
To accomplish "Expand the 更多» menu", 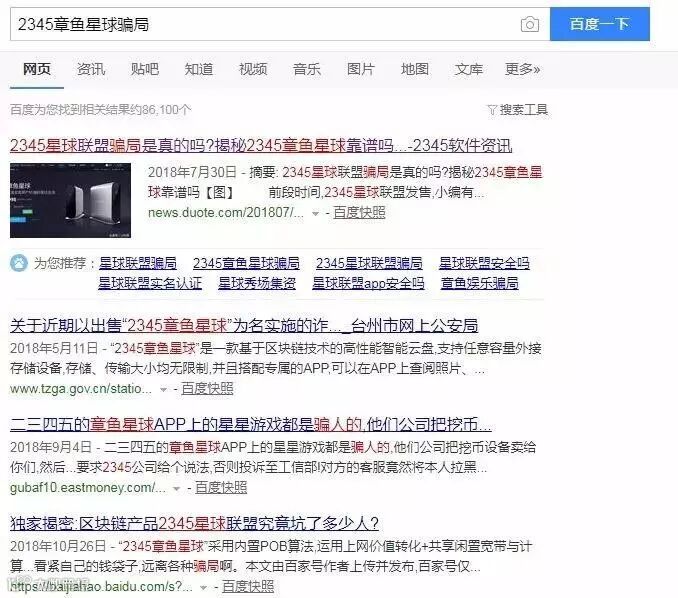I will (522, 69).
